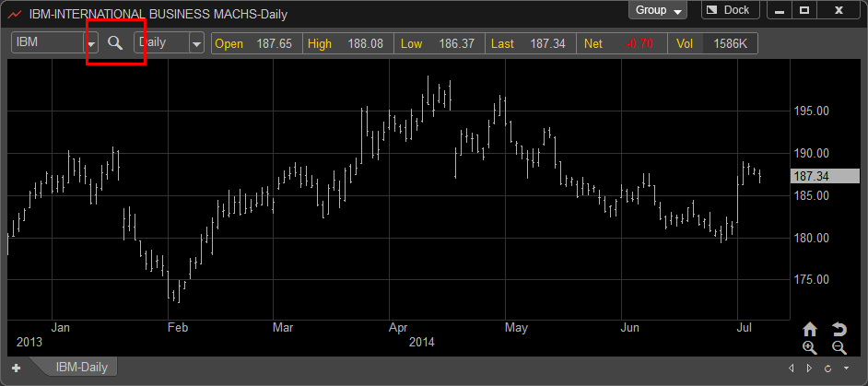Open the tab list dropdown arrow at bottom right
Viewport: 868px width, 386px height.
(846, 368)
